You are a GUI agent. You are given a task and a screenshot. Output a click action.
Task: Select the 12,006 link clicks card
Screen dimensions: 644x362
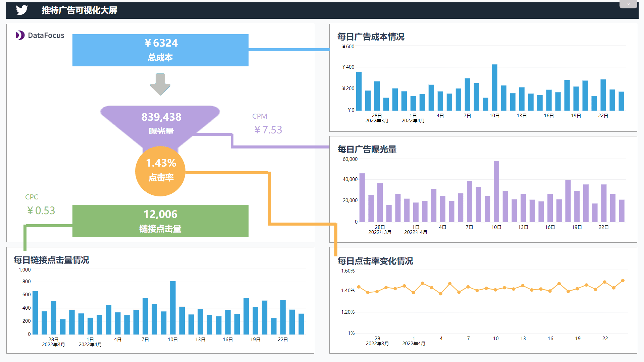(x=160, y=221)
